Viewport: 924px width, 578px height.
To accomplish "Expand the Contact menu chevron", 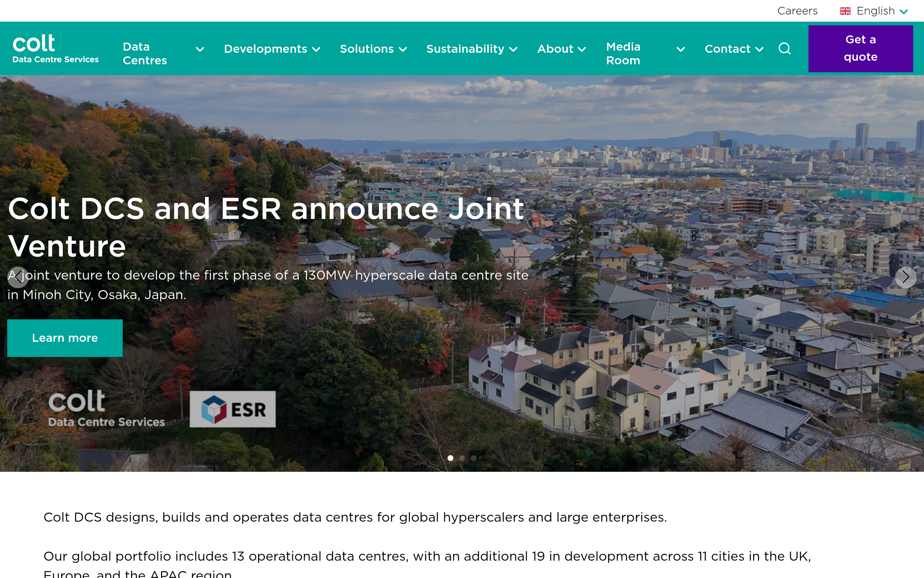I will point(759,49).
